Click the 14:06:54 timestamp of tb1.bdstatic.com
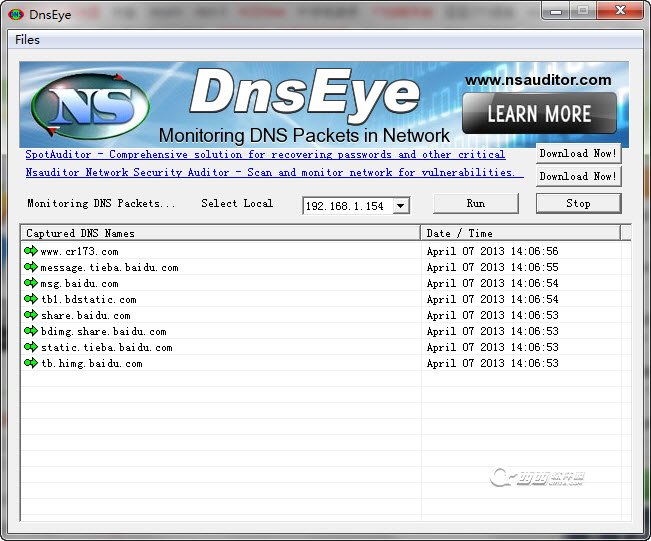This screenshot has width=651, height=541. click(492, 299)
